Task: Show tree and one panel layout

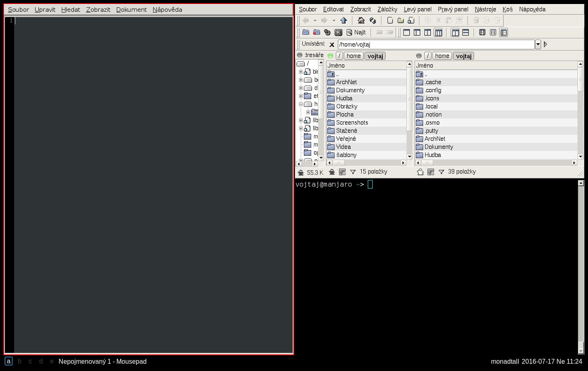Action: [417, 32]
